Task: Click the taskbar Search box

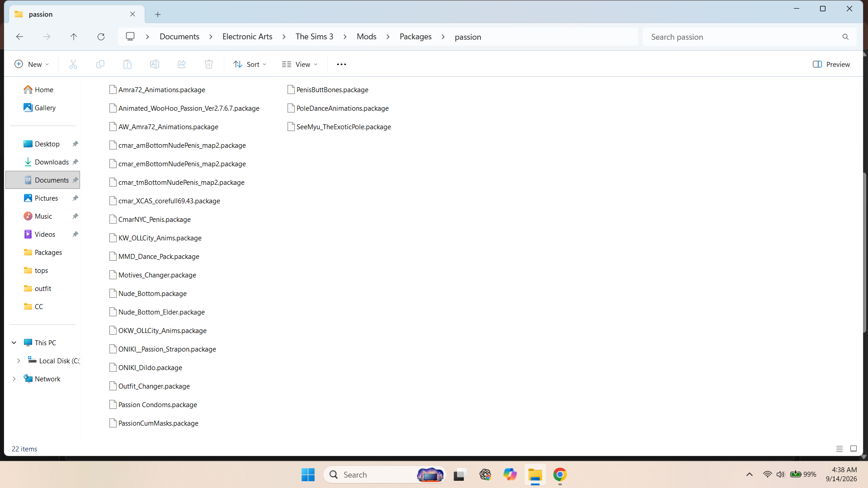Action: coord(385,474)
